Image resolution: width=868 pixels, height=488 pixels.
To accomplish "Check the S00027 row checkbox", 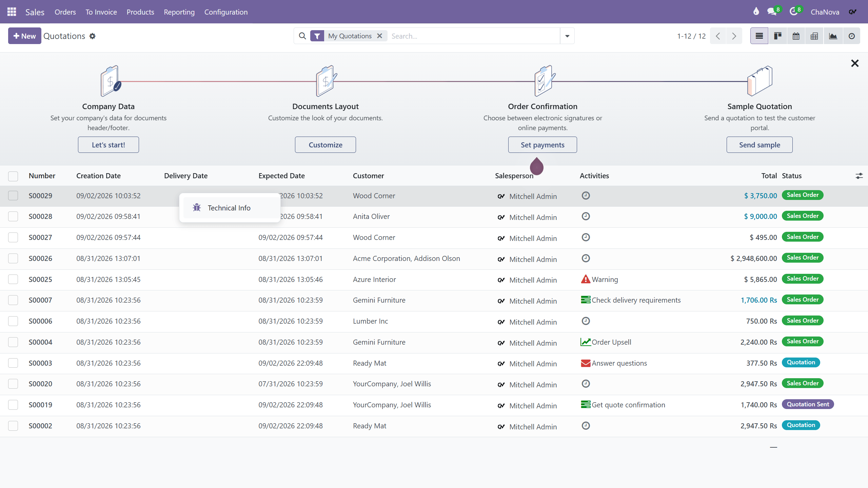I will tap(13, 238).
